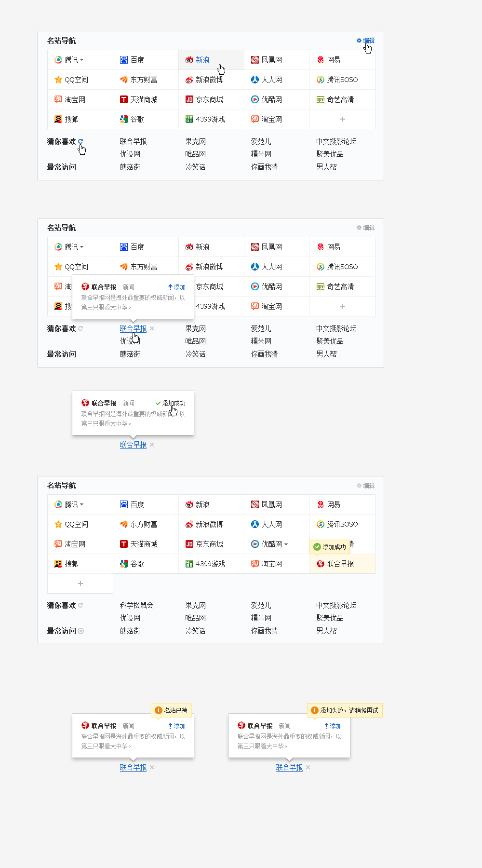The image size is (482, 868).
Task: Open 联合早报 link under the 添加失败 popup
Action: tap(290, 767)
